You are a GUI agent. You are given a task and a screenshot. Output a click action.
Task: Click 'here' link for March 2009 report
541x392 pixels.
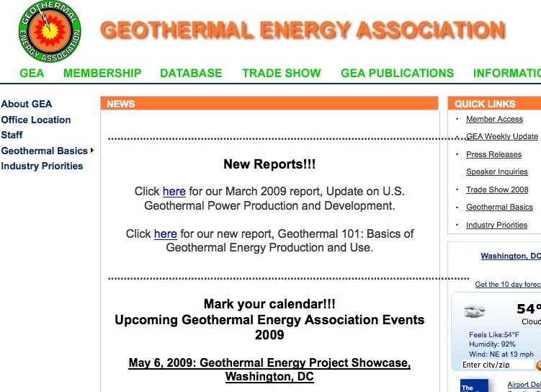tap(174, 192)
